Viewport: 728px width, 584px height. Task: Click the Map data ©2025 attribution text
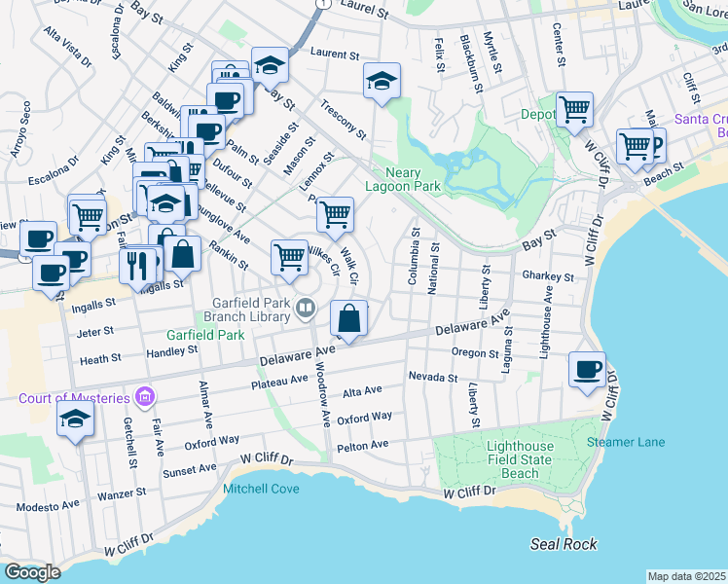point(686,576)
